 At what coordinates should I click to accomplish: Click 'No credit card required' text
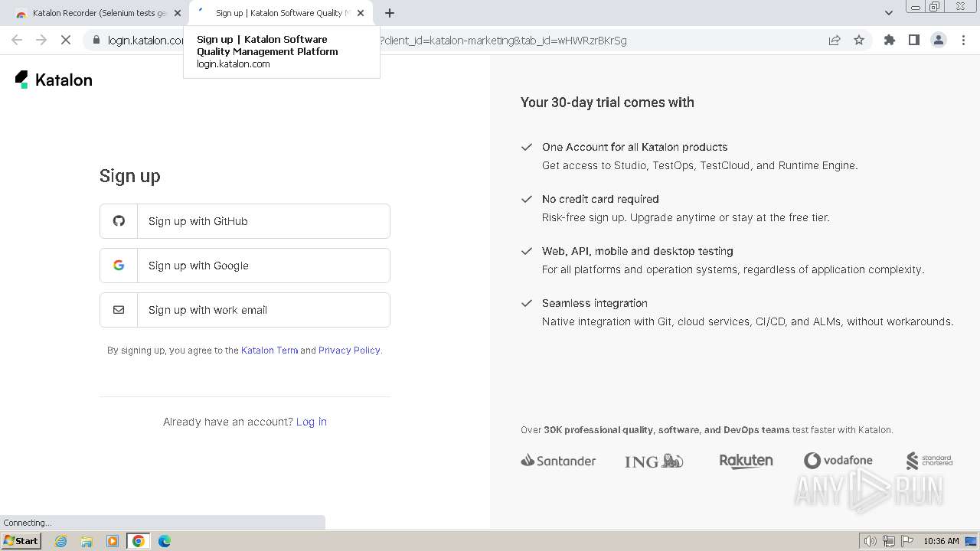click(600, 199)
